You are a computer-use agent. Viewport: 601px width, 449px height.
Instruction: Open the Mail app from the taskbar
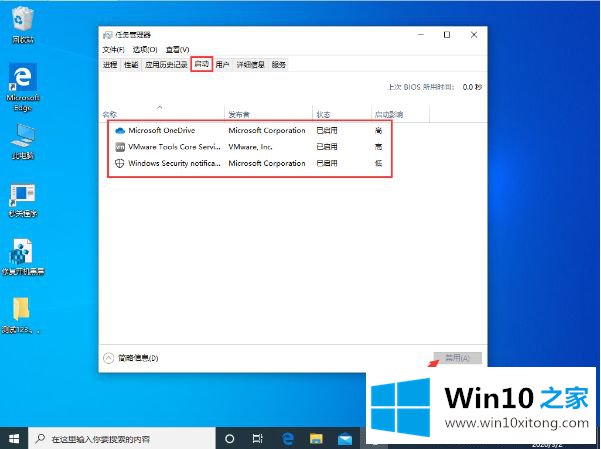pos(344,438)
